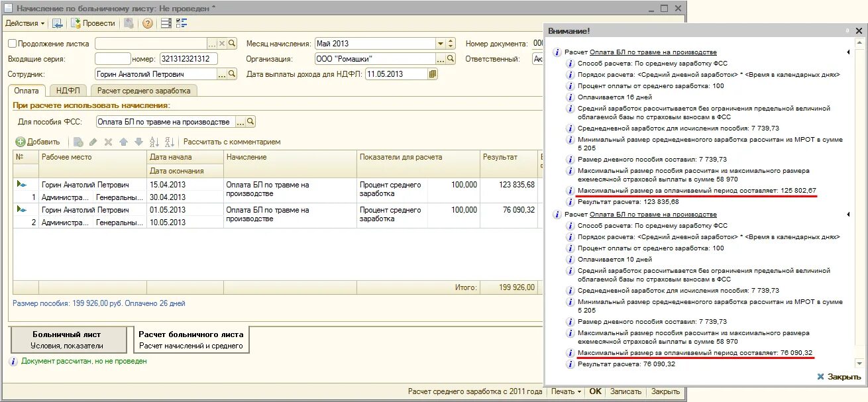
Task: Click the Организация field ООО Ромашки
Action: 375,59
